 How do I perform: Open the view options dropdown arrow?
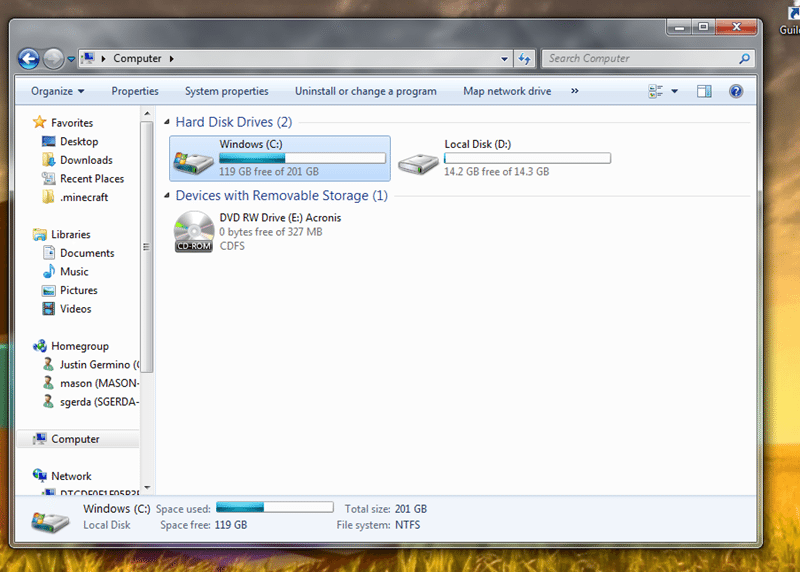674,91
